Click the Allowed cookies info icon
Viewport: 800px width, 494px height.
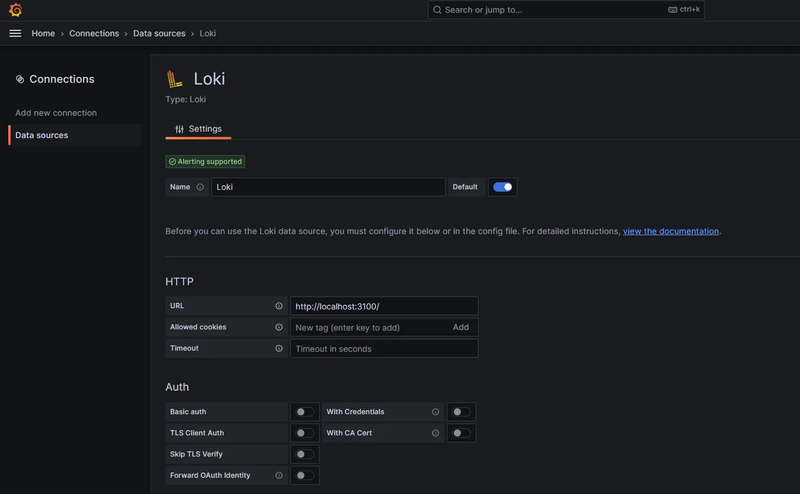[x=279, y=327]
